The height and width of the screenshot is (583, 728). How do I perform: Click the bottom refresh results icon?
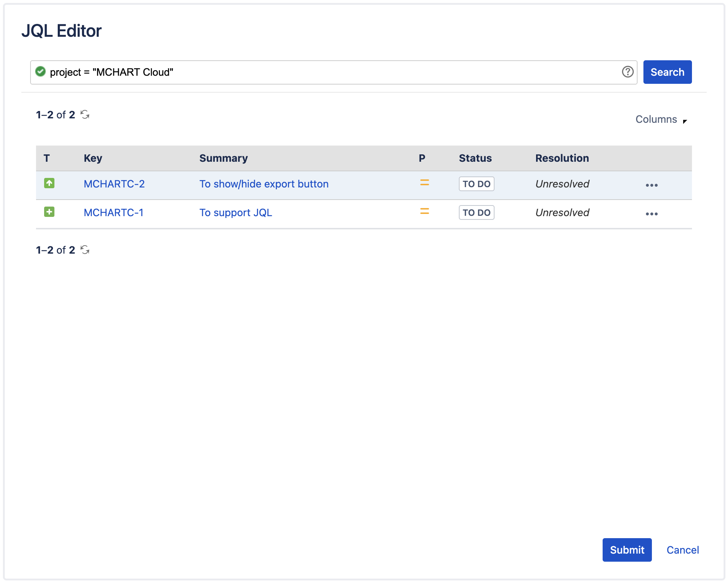(85, 250)
